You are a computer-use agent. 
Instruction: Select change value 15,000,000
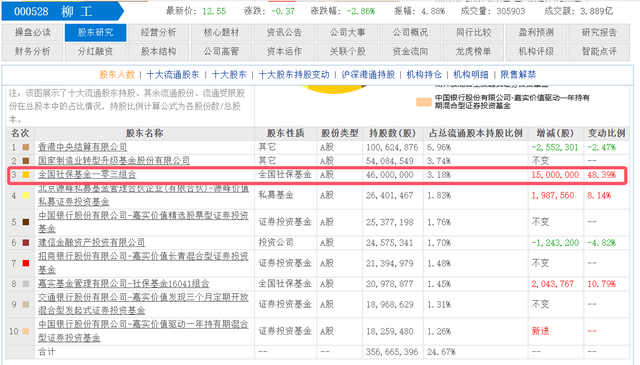555,175
